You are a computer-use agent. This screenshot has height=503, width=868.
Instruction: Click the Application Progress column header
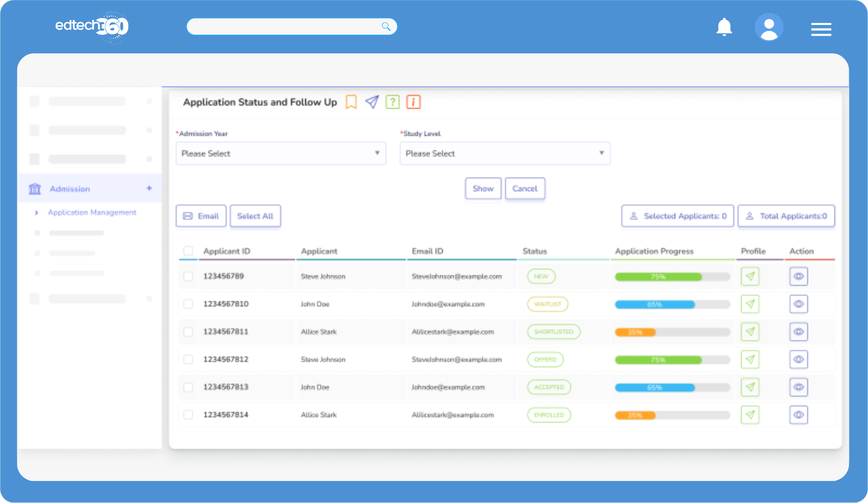654,251
